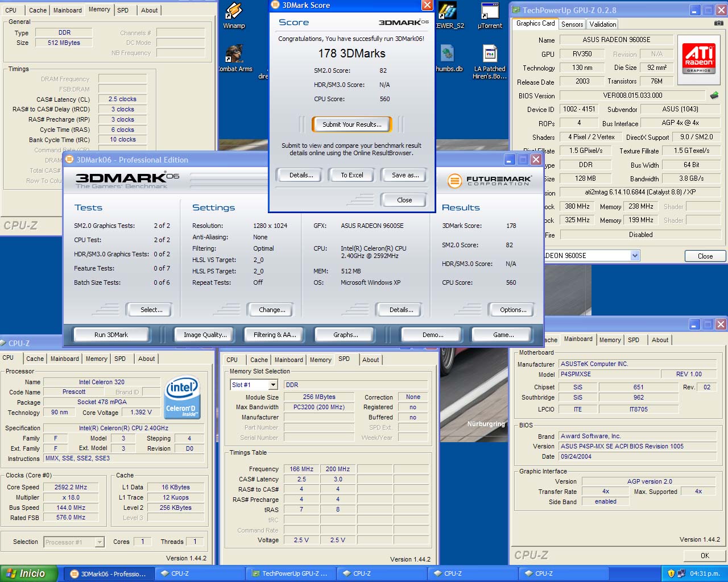Click the save BIOS icon in GPU-Z

pos(714,95)
